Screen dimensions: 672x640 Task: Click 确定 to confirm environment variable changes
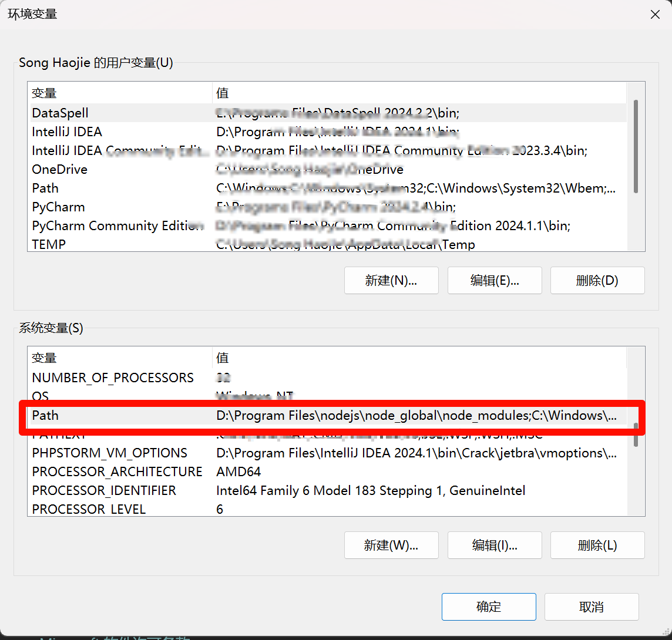[489, 607]
